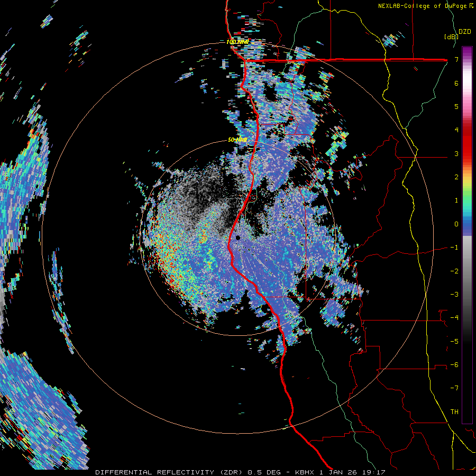Click the 50 NMI range ring label
Screen dimensions: 476x476
pos(237,140)
